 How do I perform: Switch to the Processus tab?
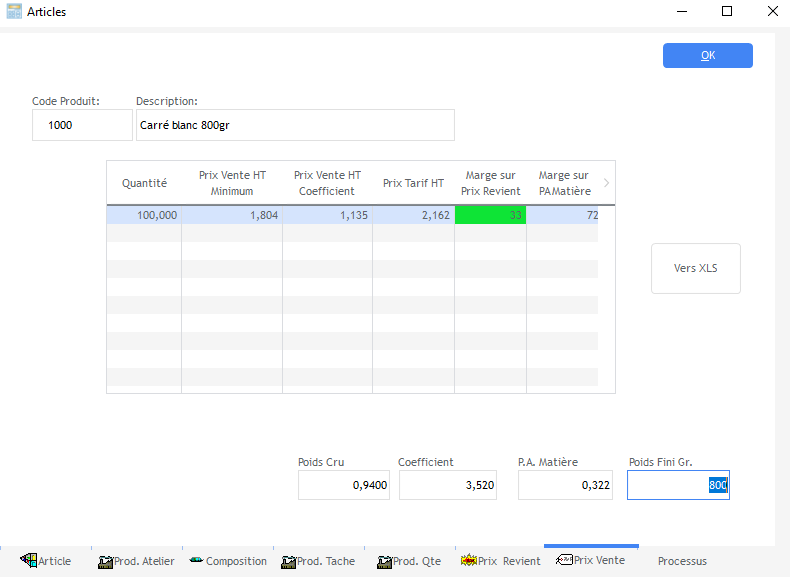point(682,561)
